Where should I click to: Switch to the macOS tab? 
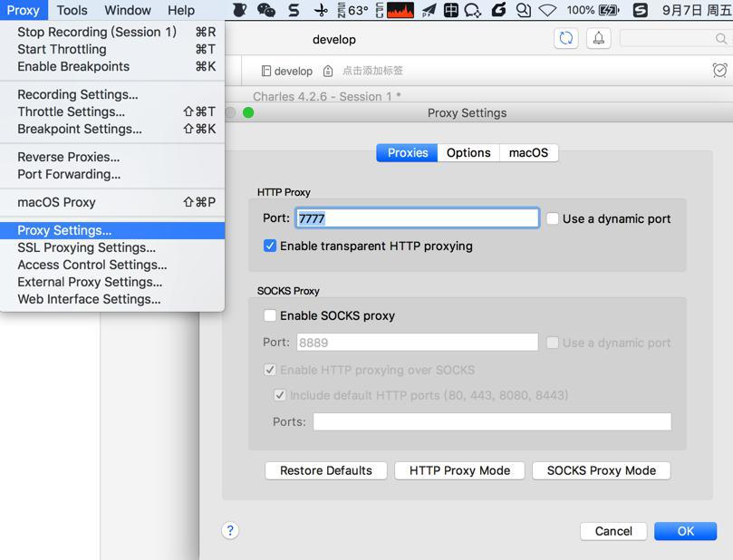point(529,153)
